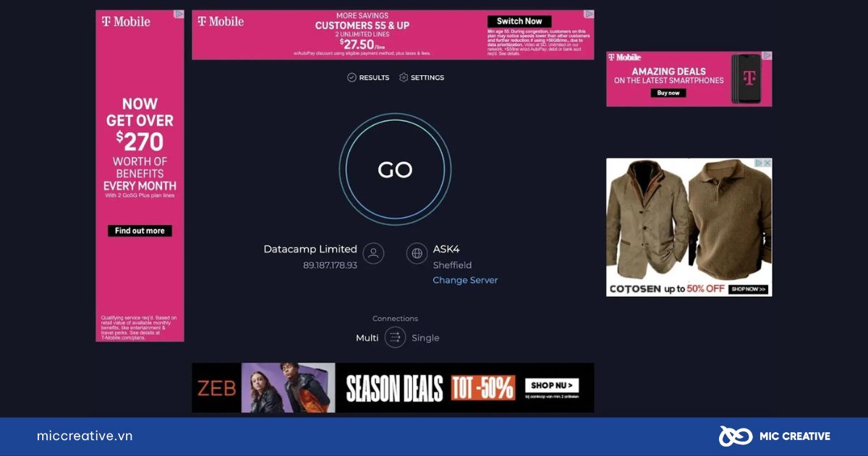This screenshot has height=456, width=868.
Task: Click the Change Server link
Action: 465,280
